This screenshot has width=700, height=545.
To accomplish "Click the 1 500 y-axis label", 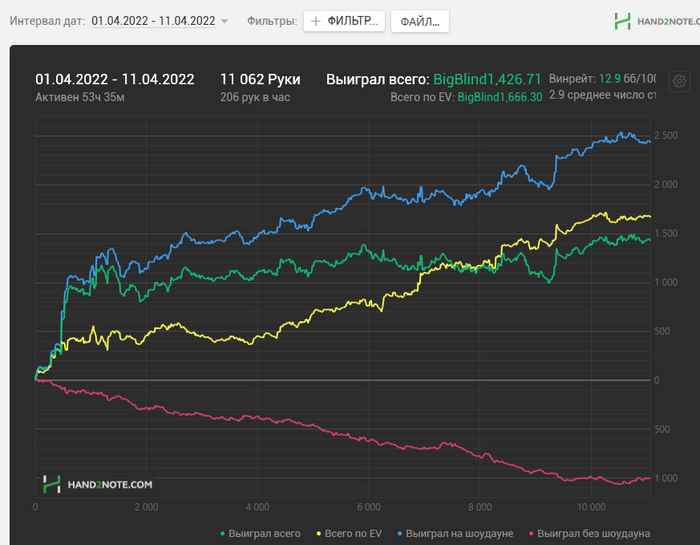I will pos(666,233).
